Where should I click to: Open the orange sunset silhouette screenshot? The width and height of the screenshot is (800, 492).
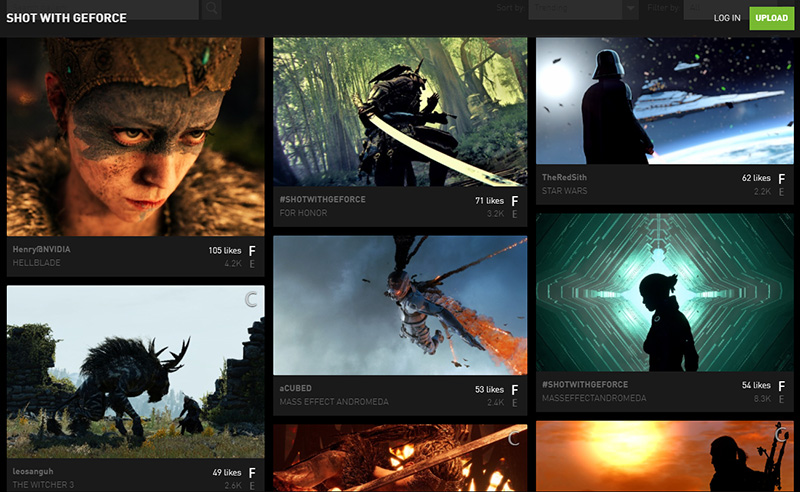[665, 456]
